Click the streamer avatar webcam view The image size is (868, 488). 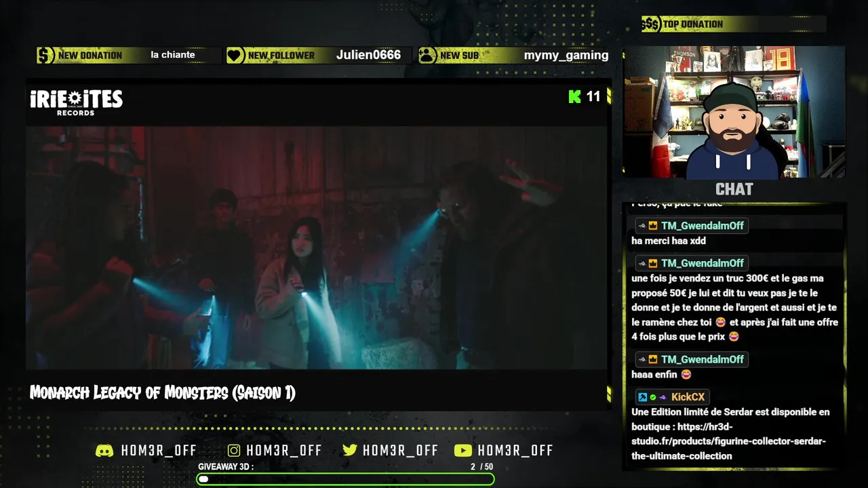(x=734, y=112)
